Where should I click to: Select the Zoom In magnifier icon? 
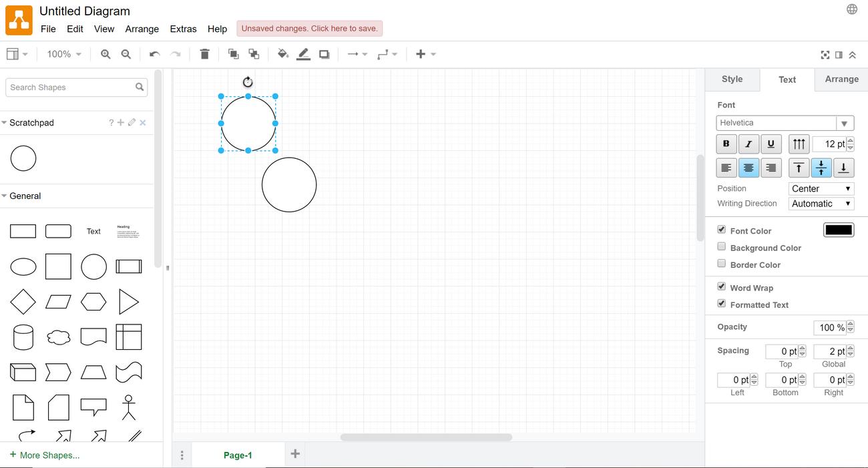pyautogui.click(x=105, y=53)
